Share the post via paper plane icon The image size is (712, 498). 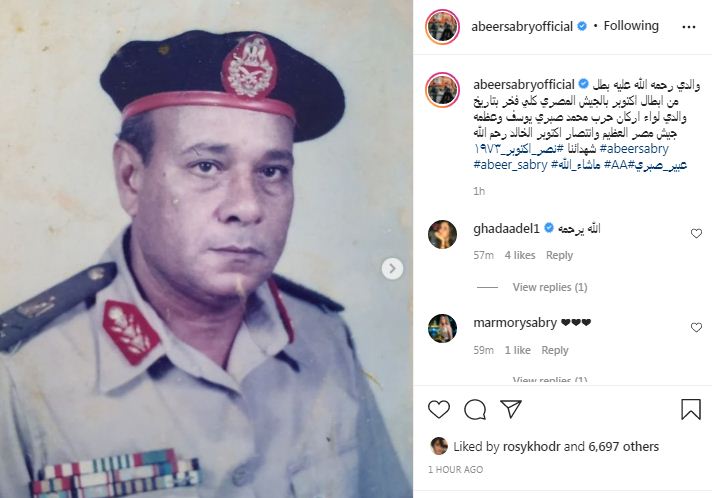pyautogui.click(x=511, y=409)
